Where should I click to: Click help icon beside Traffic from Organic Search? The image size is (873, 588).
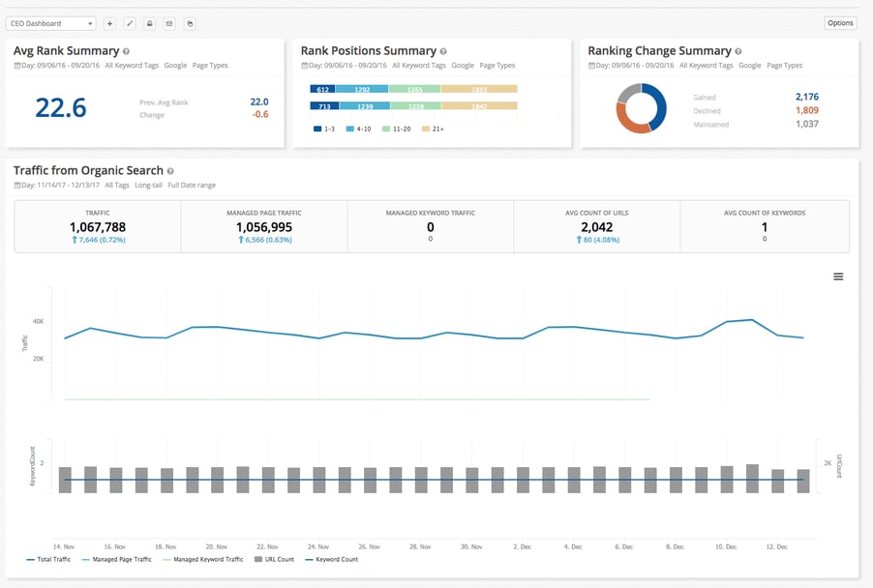[171, 171]
